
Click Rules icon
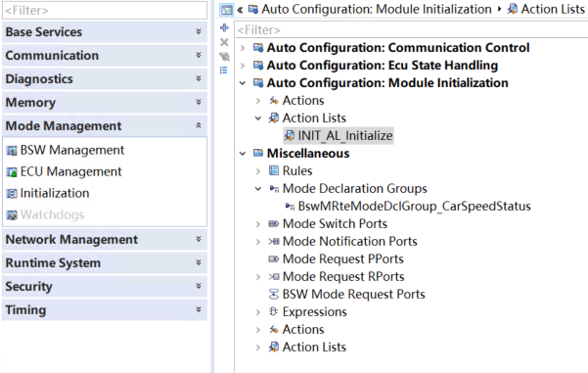274,170
